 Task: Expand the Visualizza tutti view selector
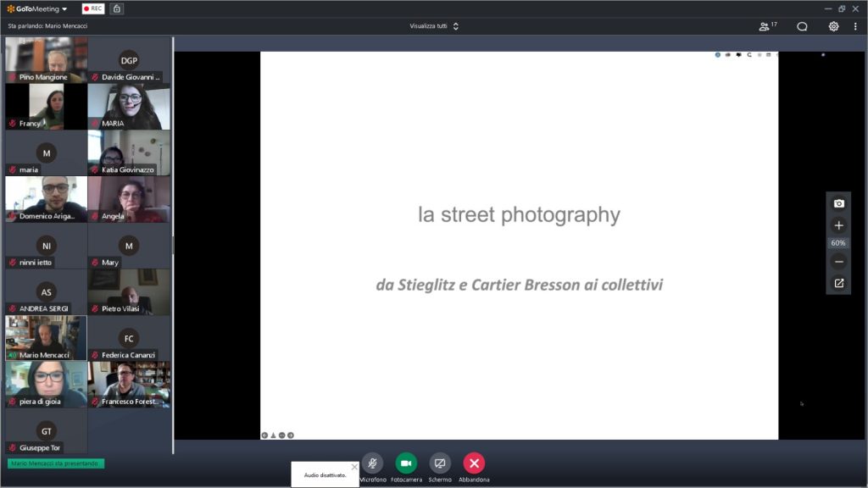tap(434, 26)
